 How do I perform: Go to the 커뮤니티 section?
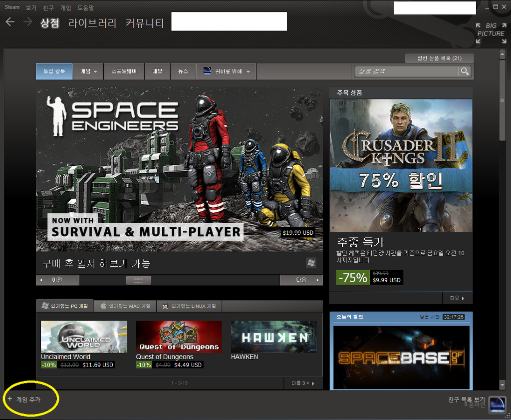tap(145, 23)
